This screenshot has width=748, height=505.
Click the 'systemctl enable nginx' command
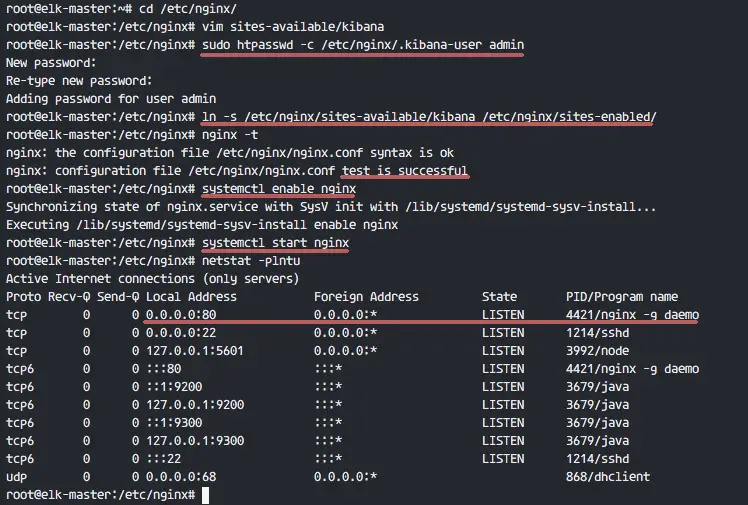(279, 189)
